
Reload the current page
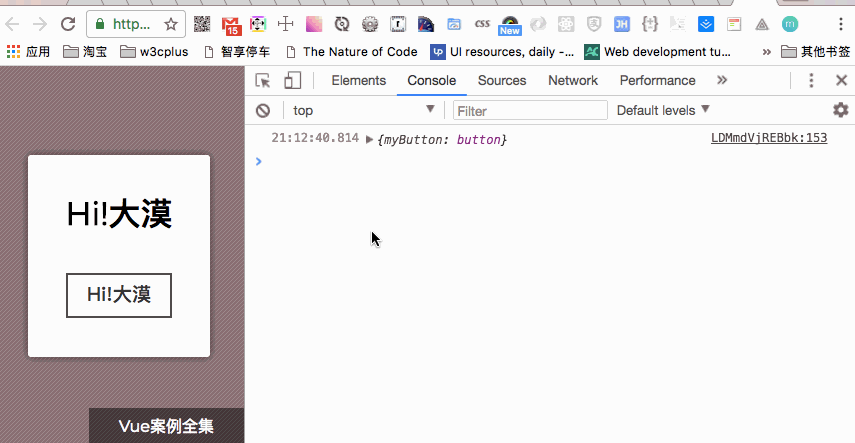(x=68, y=24)
